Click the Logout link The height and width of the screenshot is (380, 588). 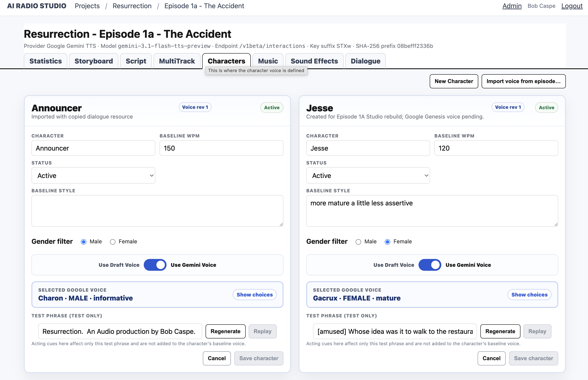572,6
